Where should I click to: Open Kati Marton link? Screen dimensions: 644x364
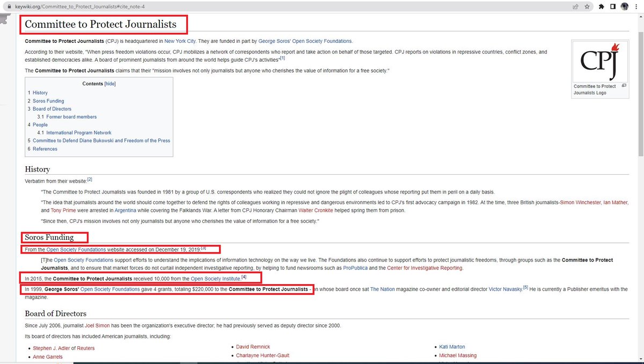[x=452, y=347]
